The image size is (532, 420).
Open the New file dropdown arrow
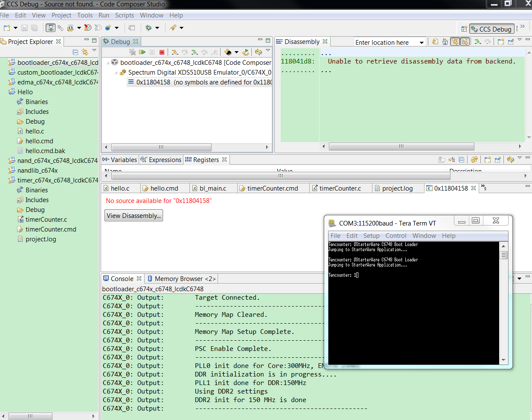pyautogui.click(x=15, y=28)
